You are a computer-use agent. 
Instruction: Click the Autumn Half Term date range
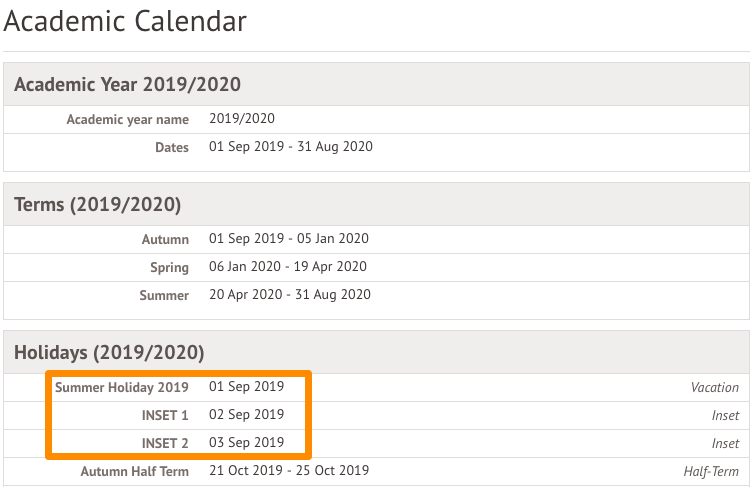(288, 471)
